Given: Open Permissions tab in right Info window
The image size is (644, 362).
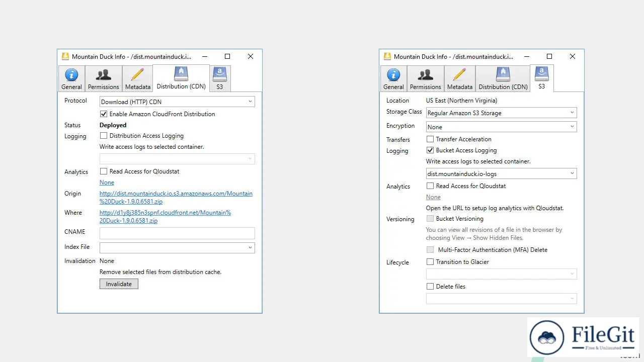Looking at the screenshot, I should pyautogui.click(x=426, y=79).
